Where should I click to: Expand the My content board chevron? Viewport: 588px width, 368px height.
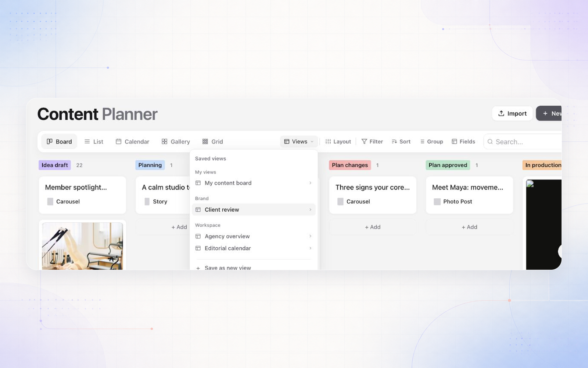[310, 183]
